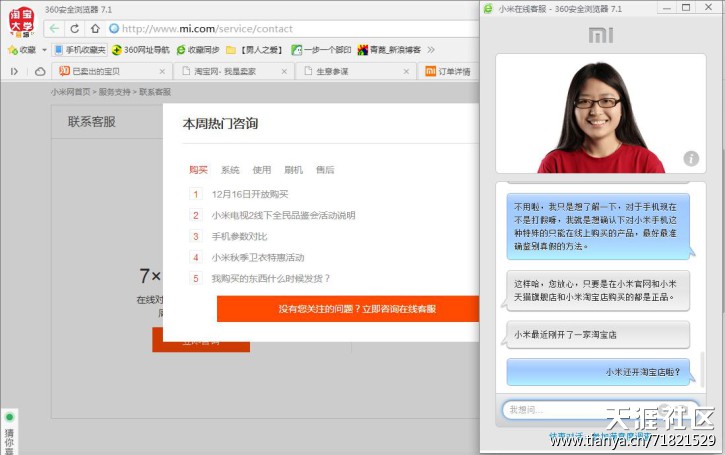Viewport: 725px width, 455px height.
Task: Open 服务支持 breadcrumb link
Action: coord(115,92)
